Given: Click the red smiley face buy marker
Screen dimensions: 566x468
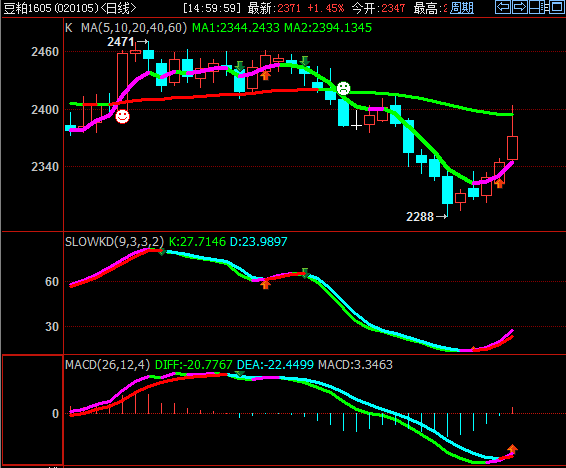Looking at the screenshot, I should pos(122,117).
